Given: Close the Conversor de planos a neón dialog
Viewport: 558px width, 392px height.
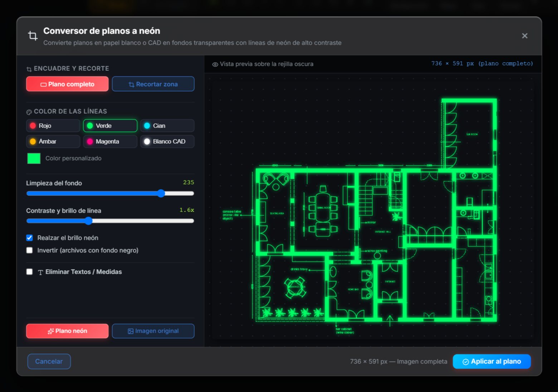Looking at the screenshot, I should [x=524, y=36].
